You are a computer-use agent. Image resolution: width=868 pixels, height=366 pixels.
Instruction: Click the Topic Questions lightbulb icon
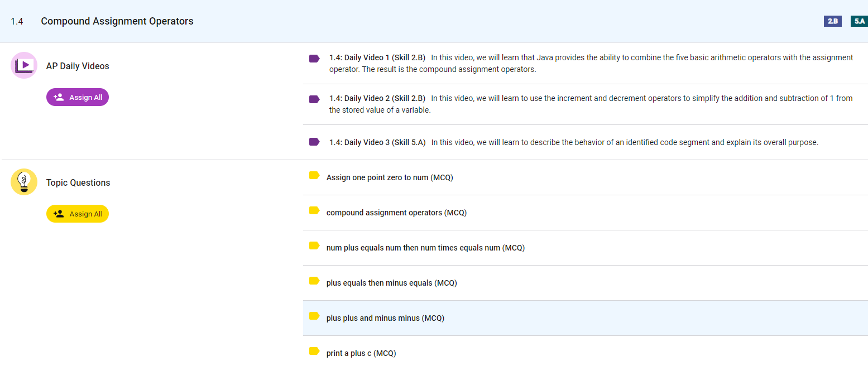click(24, 182)
